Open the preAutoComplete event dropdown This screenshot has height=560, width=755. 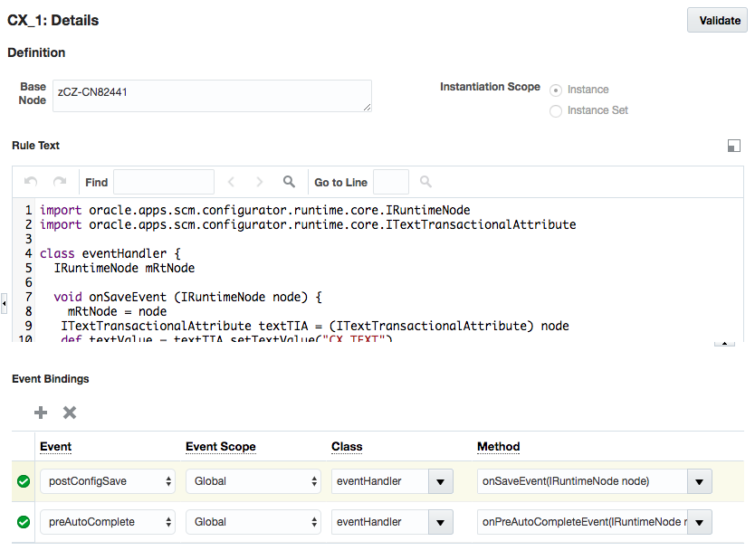click(108, 522)
